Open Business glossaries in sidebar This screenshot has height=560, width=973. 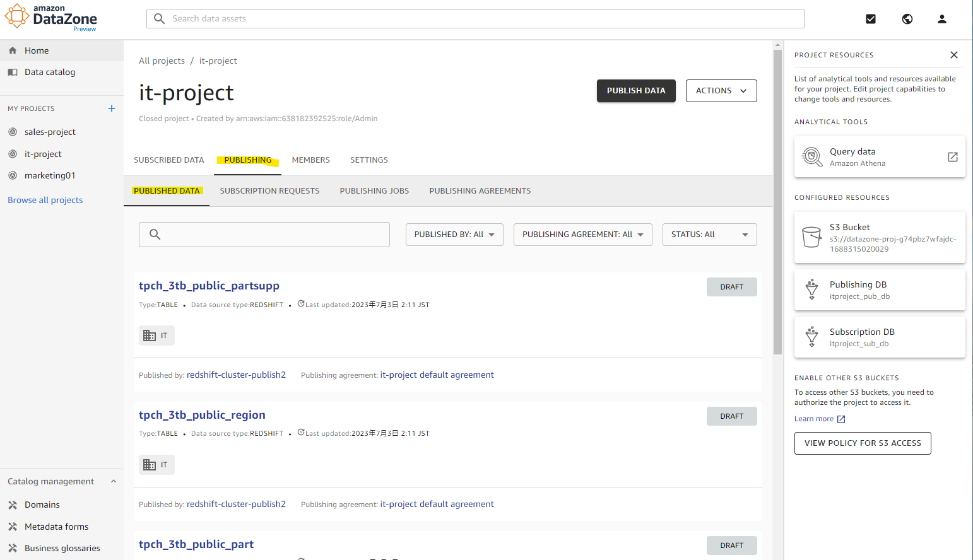(62, 548)
